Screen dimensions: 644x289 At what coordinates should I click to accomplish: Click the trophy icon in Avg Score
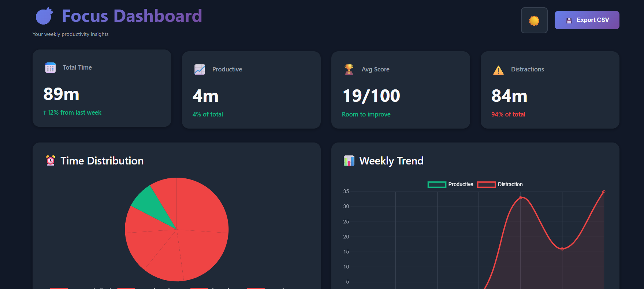tap(349, 70)
